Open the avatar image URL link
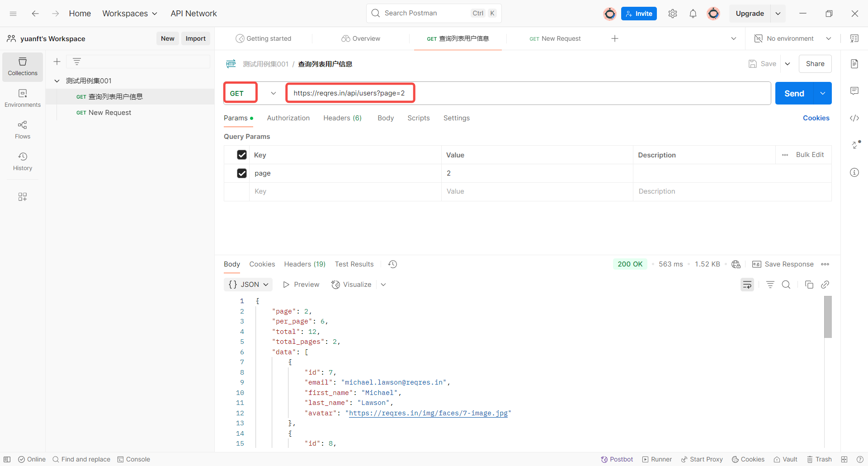Image resolution: width=868 pixels, height=466 pixels. coord(429,413)
